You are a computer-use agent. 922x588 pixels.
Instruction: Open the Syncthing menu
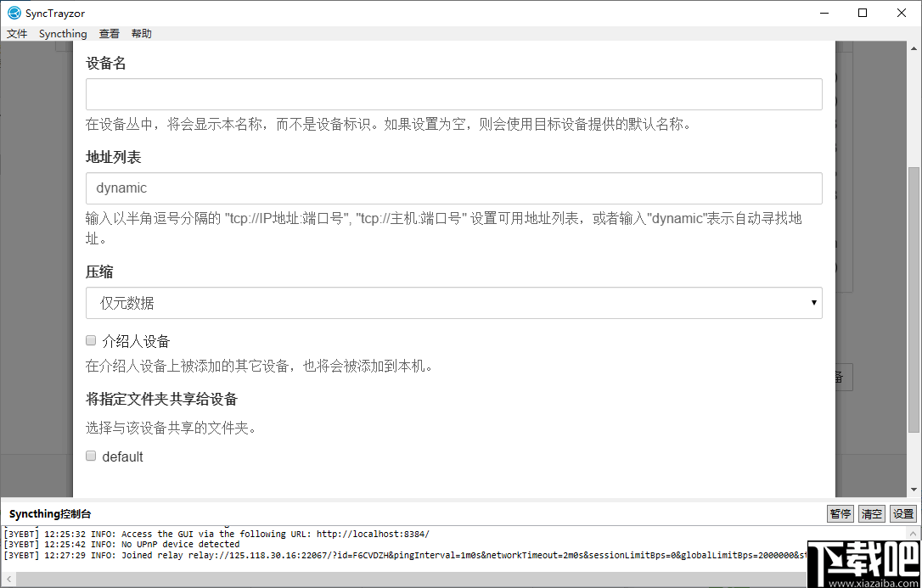coord(63,33)
